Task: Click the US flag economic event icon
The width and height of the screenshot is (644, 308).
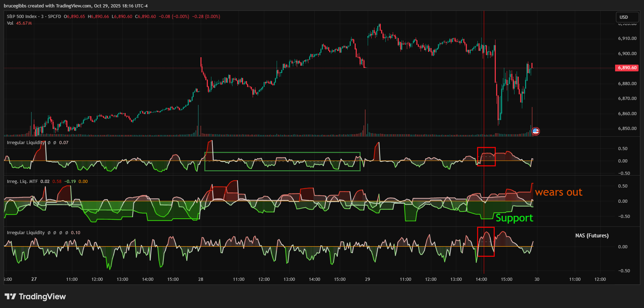Action: point(536,131)
